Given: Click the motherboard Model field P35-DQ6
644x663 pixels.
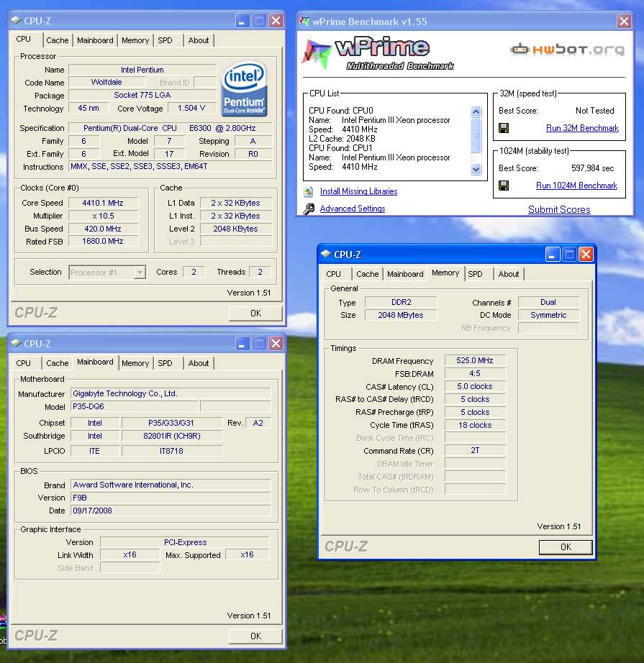Looking at the screenshot, I should pos(135,407).
